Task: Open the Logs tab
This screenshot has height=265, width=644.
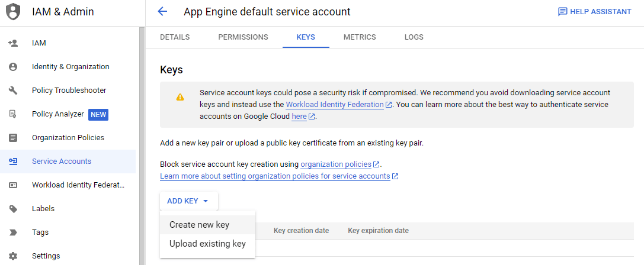Action: click(x=414, y=37)
